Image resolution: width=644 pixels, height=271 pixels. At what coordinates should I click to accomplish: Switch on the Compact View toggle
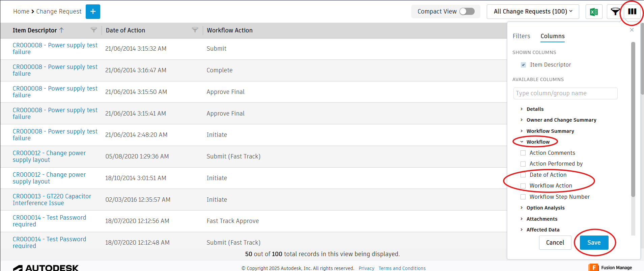(x=467, y=11)
